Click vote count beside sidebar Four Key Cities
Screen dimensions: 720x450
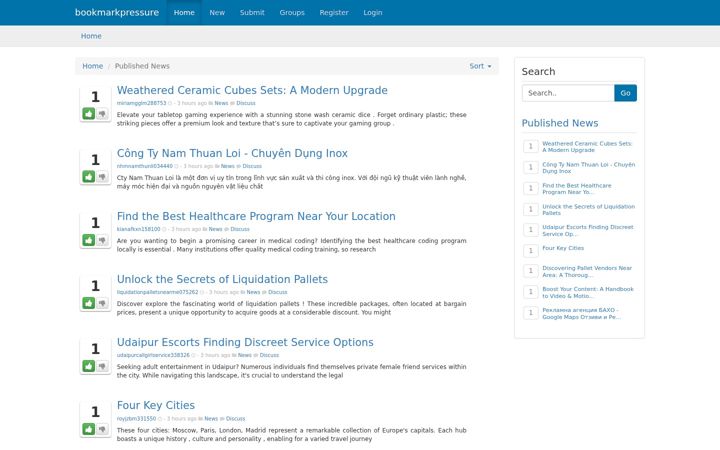click(531, 251)
